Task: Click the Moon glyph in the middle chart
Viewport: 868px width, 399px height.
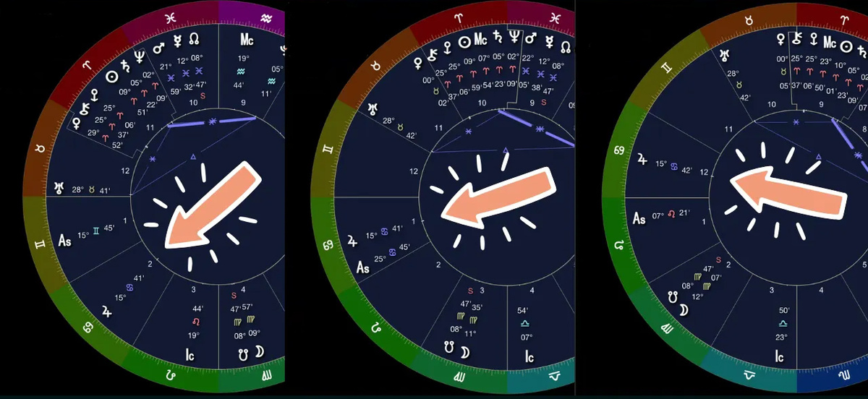Action: pyautogui.click(x=466, y=352)
